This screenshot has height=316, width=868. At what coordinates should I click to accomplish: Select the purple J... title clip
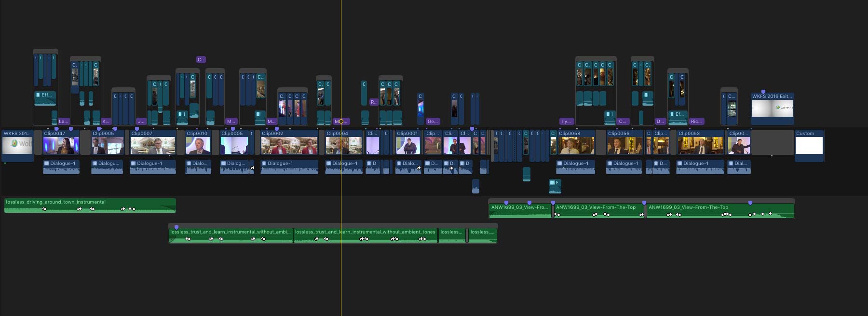coord(141,121)
